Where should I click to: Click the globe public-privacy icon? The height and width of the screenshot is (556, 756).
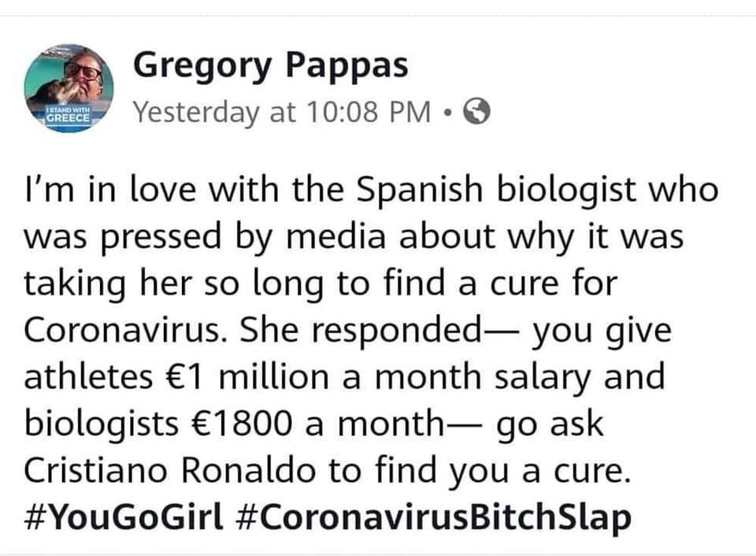click(476, 111)
